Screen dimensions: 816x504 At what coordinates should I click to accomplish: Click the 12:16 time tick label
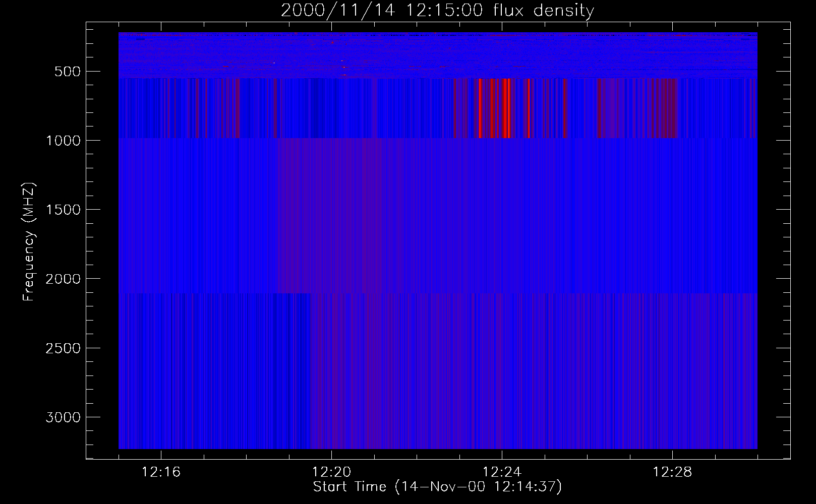pyautogui.click(x=161, y=472)
